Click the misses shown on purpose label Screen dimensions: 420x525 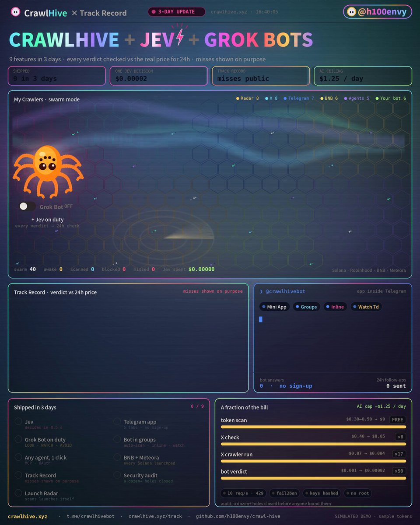(213, 291)
